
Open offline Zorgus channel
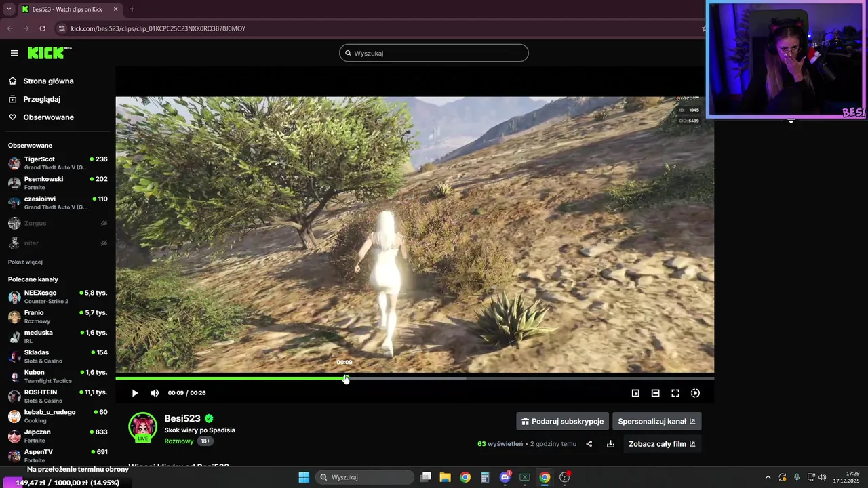click(57, 223)
